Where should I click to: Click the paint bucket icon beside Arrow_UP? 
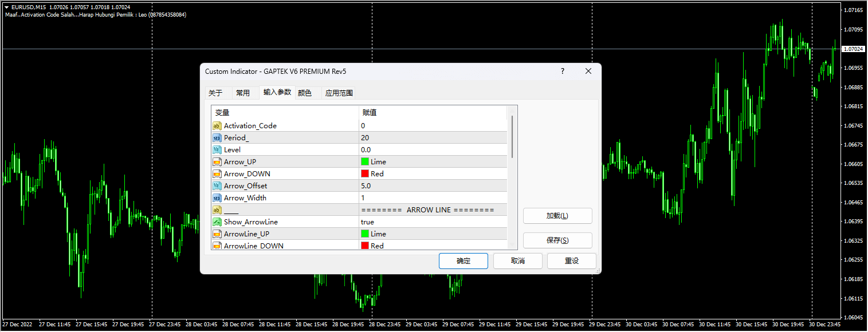[217, 161]
